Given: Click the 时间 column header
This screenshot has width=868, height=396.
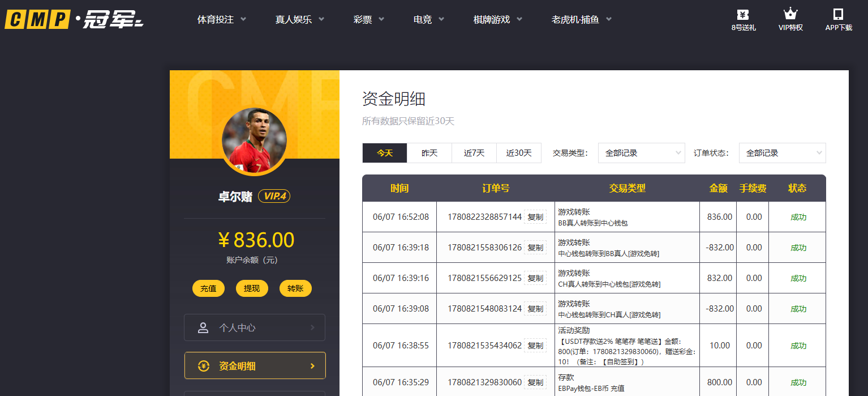Looking at the screenshot, I should coord(399,188).
